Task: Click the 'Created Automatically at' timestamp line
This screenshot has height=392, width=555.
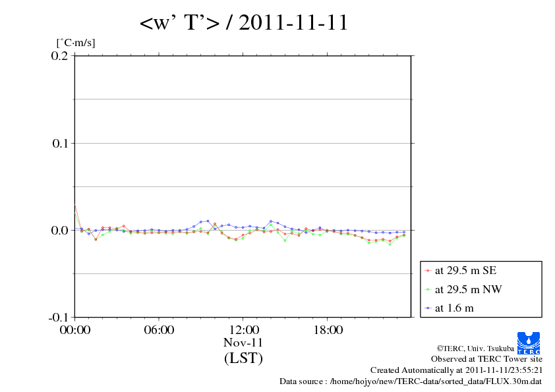Action: (457, 370)
